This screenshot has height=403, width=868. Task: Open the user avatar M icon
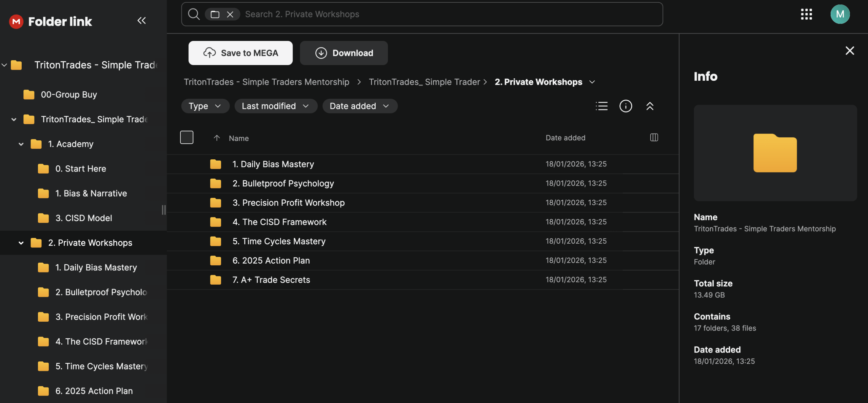click(840, 14)
